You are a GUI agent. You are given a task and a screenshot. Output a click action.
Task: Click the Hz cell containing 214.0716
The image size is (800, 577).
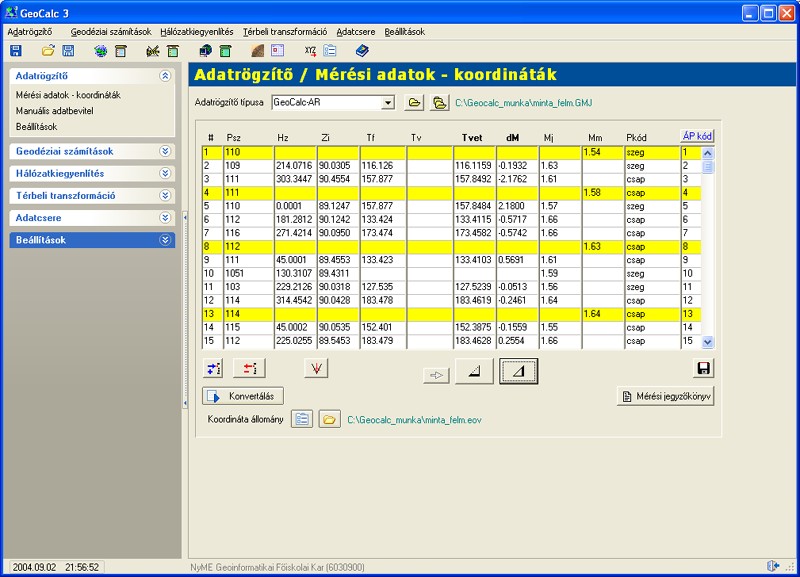295,166
